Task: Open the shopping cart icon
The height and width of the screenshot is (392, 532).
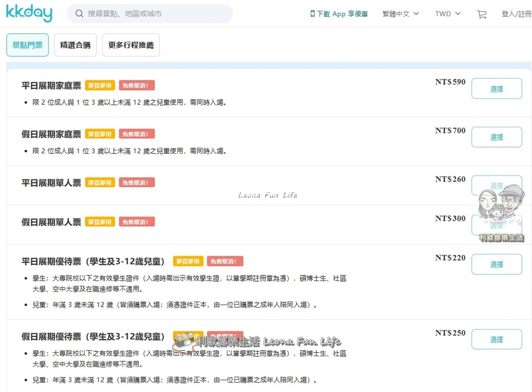Action: (481, 14)
